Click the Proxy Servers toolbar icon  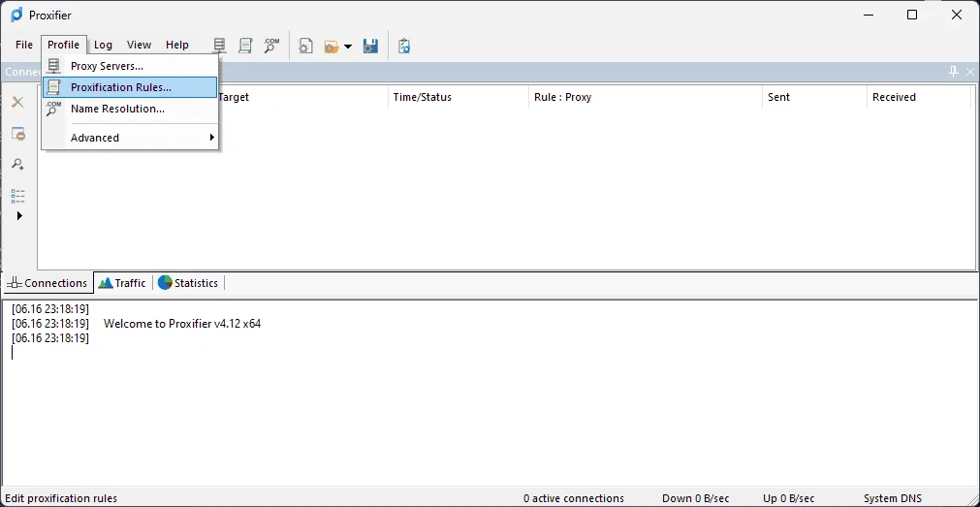(219, 46)
